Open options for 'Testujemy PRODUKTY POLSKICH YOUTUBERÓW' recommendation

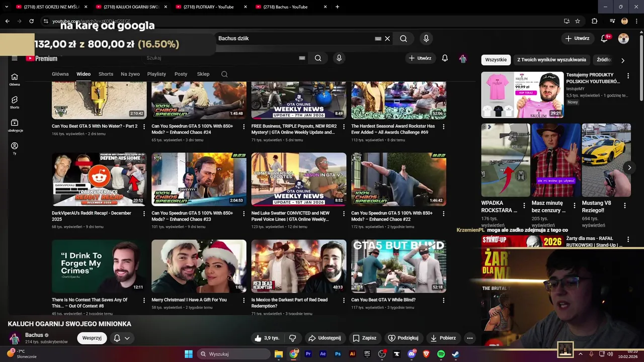click(628, 75)
